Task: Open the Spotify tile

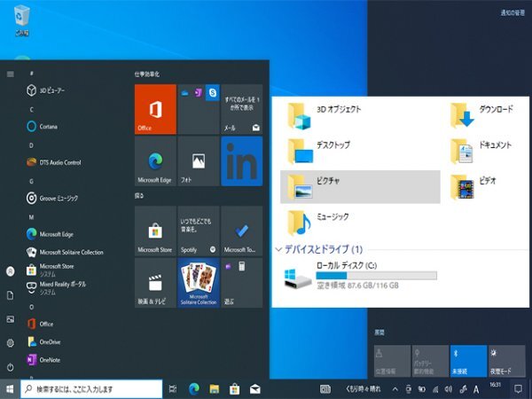Action: point(199,231)
